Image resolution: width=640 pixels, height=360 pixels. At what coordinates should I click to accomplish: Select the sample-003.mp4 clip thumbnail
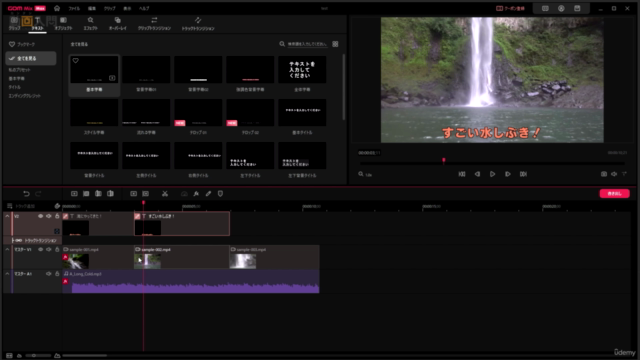tap(243, 261)
